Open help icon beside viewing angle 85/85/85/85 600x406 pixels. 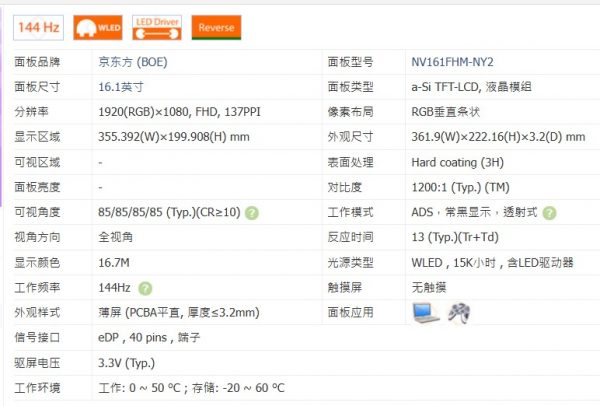click(252, 213)
